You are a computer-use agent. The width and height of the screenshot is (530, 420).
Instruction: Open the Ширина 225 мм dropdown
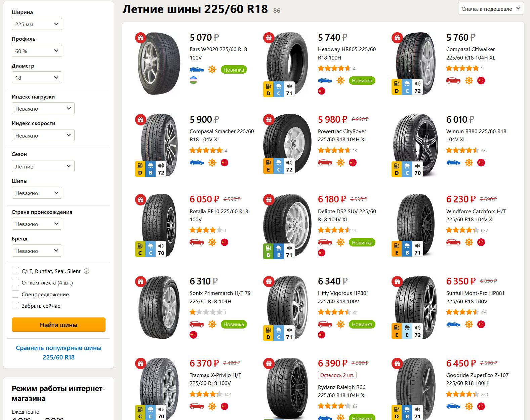[x=37, y=24]
